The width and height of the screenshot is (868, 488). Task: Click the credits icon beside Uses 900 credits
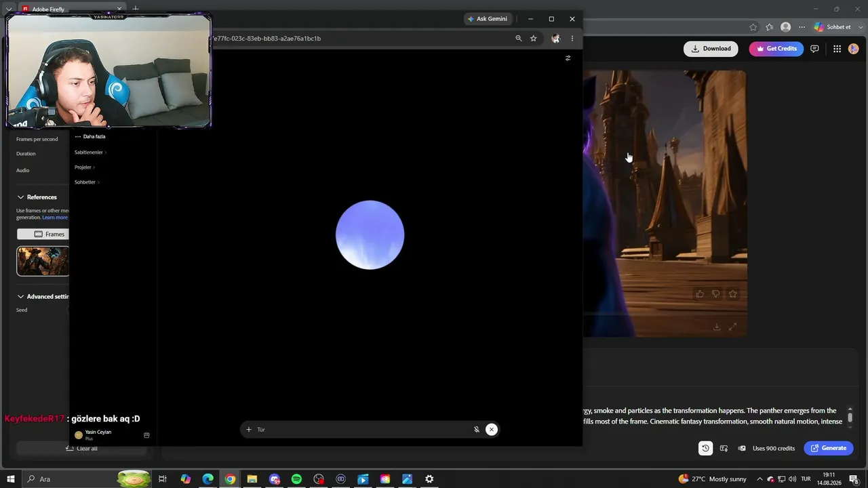coord(742,448)
